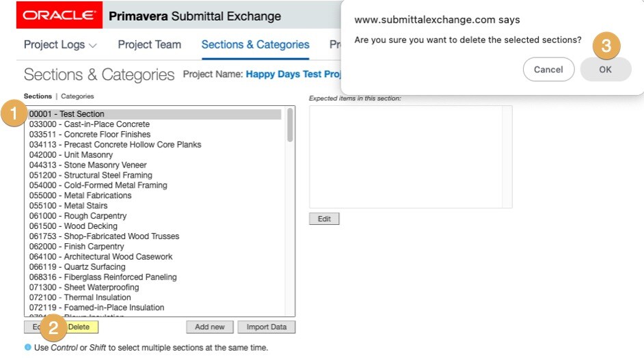644x358 pixels.
Task: Select 054000 - Cold-Formed Metal Framing
Action: 155,185
